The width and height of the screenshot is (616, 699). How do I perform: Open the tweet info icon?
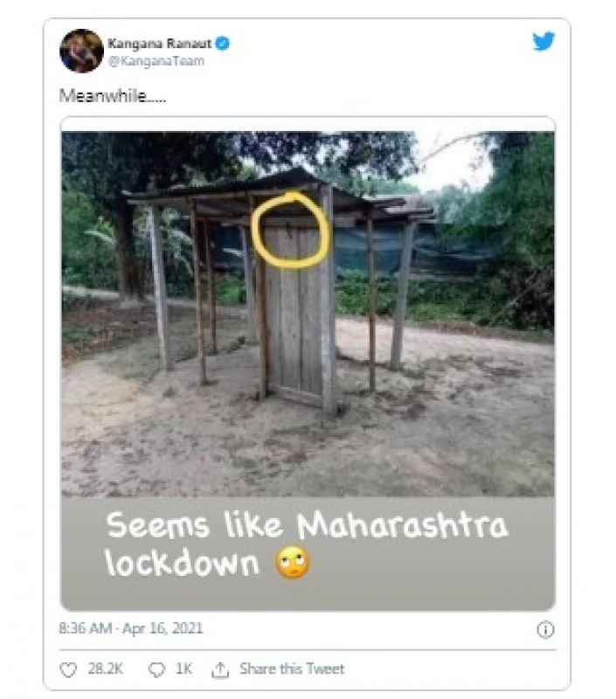click(x=545, y=629)
